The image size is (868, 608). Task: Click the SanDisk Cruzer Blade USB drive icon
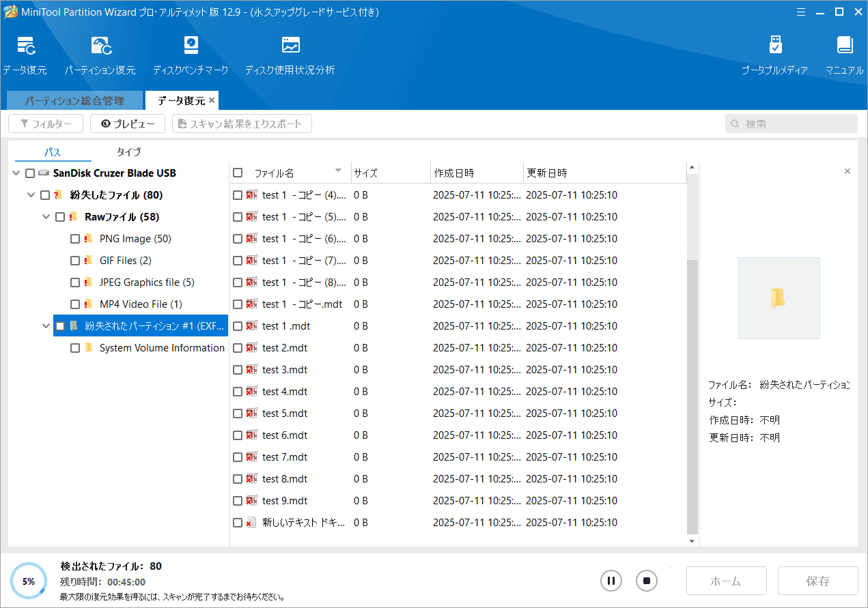click(44, 173)
